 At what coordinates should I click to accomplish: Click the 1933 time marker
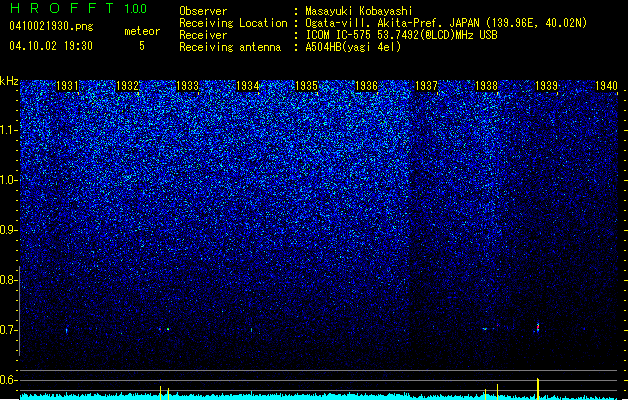pos(187,86)
